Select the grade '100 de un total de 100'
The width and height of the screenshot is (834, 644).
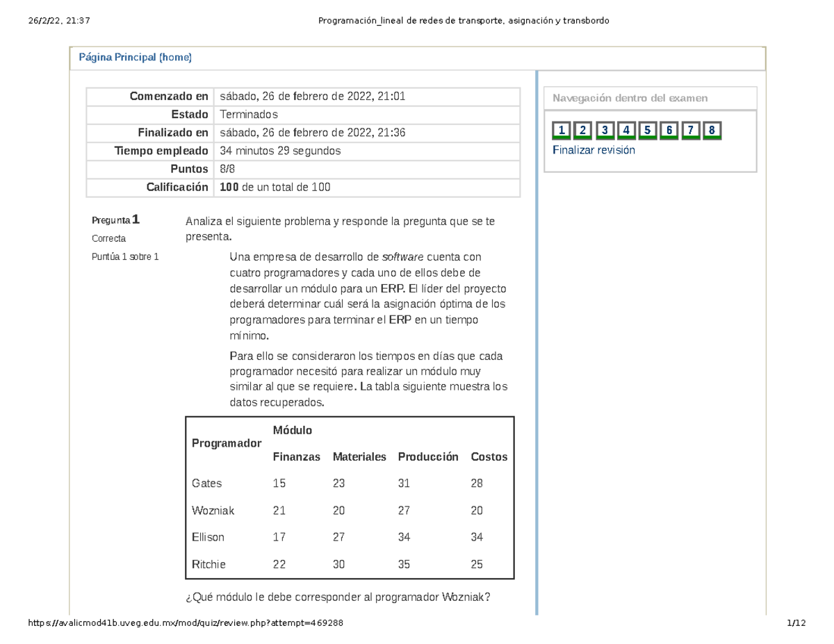tap(275, 187)
